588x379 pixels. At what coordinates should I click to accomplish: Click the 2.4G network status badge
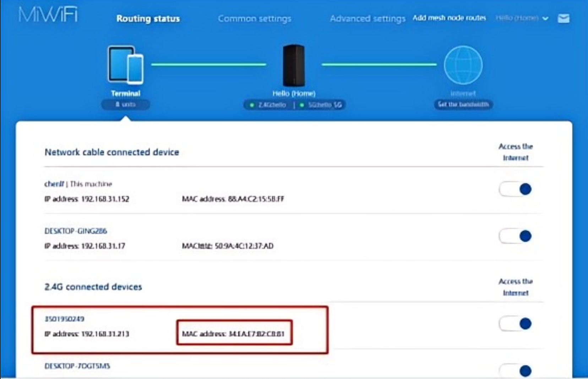[269, 105]
